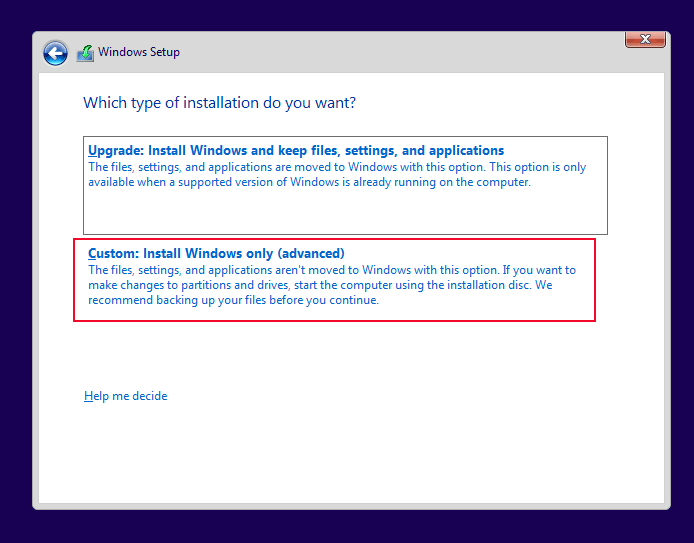Click the Windows Setup installer icon
694x543 pixels.
tap(85, 53)
